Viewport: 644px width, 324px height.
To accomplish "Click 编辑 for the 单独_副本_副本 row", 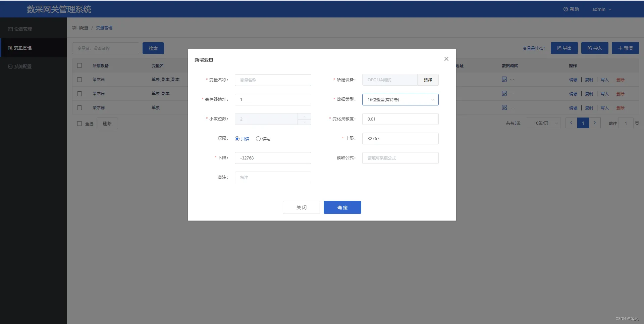I will [x=573, y=80].
